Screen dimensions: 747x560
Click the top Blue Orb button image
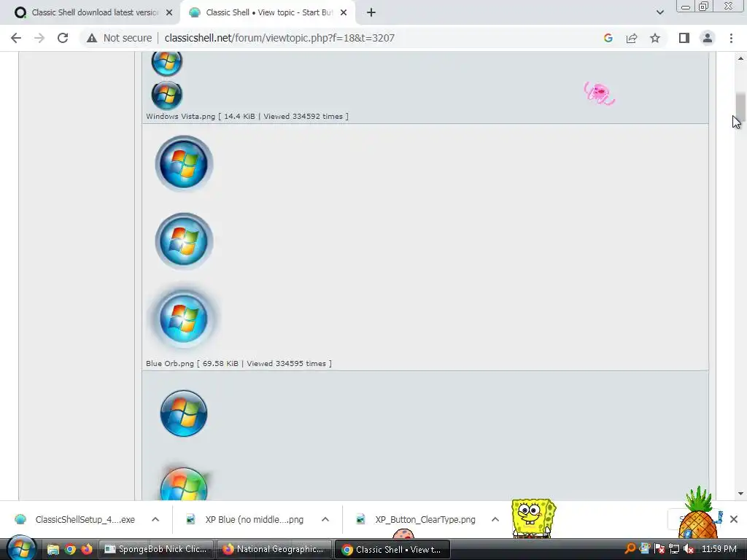coord(184,164)
